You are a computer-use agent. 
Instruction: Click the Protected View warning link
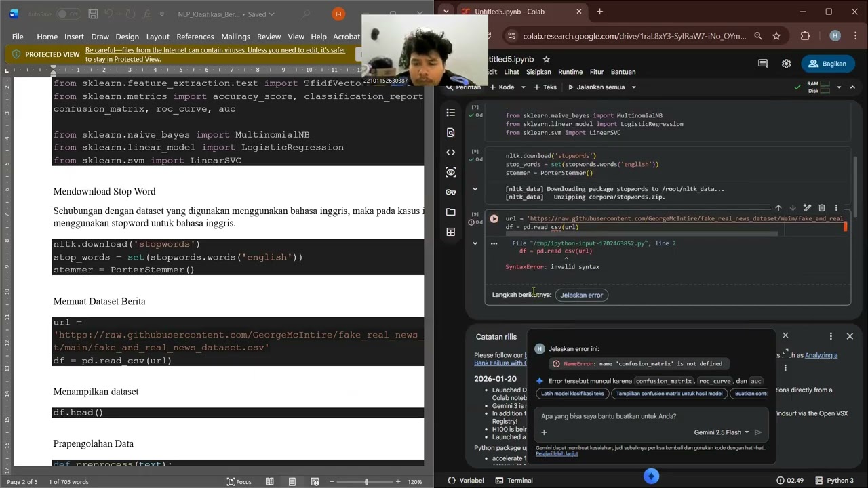215,54
